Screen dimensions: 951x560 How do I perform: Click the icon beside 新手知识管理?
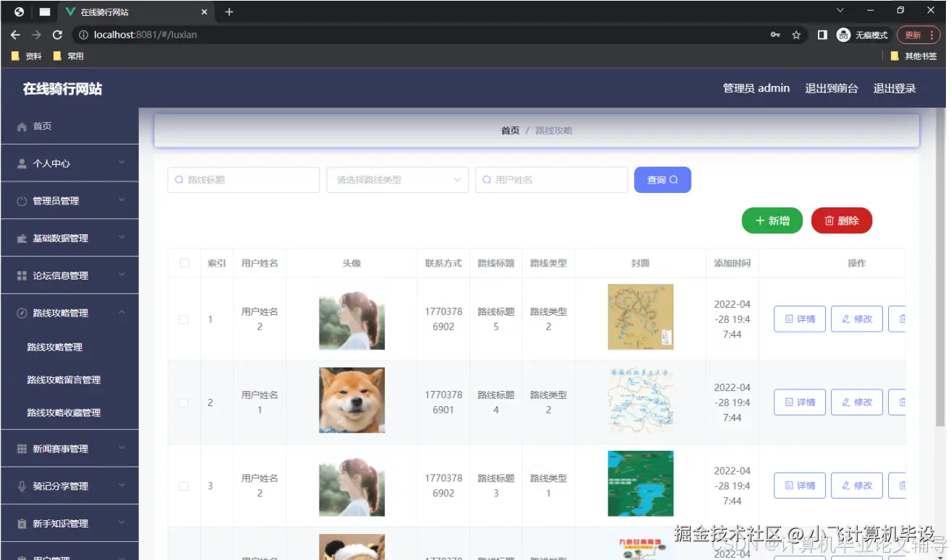tap(22, 524)
